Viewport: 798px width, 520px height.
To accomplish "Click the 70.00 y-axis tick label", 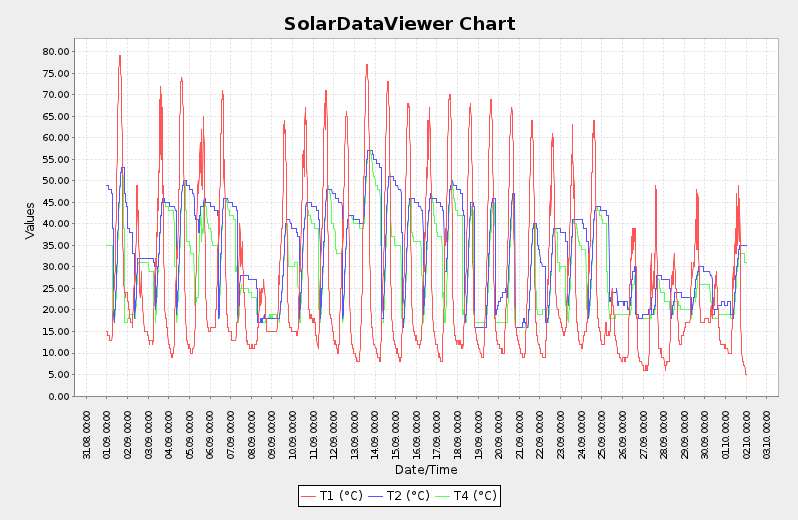I will pos(56,95).
